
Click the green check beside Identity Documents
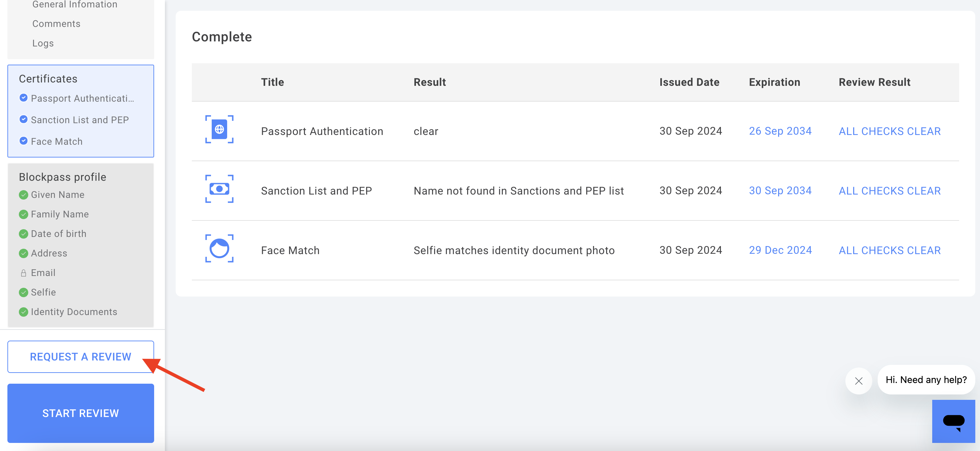pos(23,312)
